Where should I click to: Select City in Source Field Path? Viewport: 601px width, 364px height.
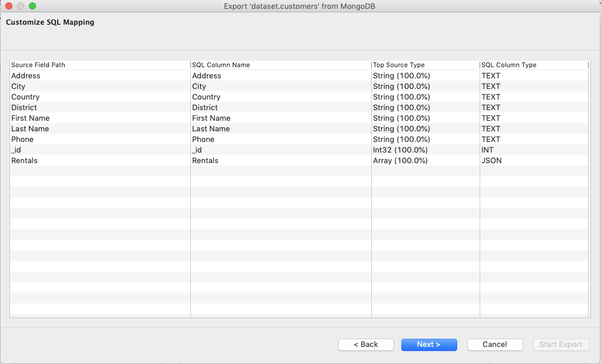point(100,86)
